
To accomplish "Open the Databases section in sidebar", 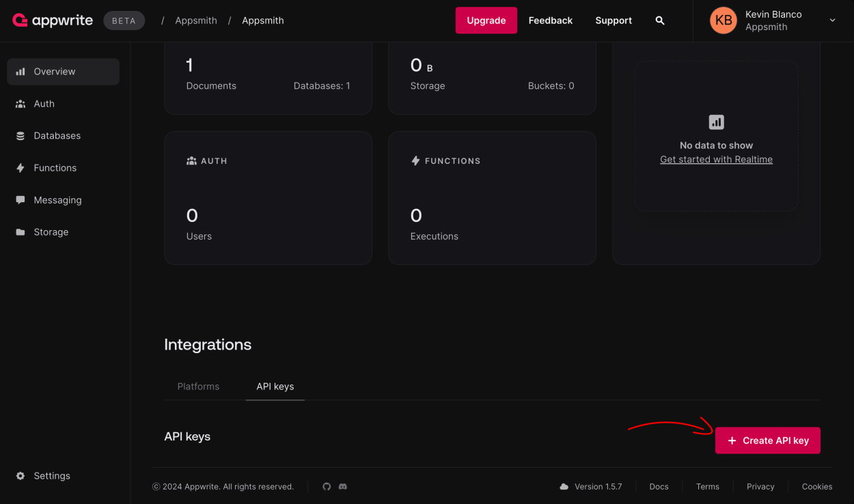I will pos(57,136).
